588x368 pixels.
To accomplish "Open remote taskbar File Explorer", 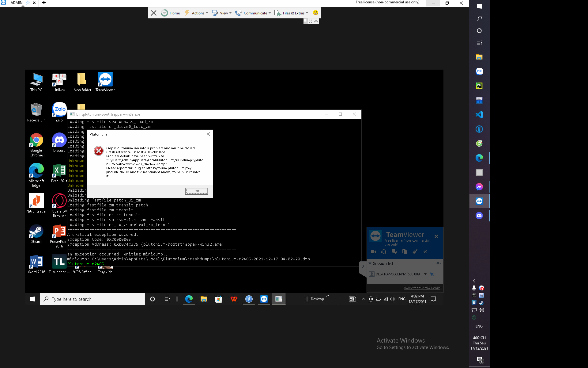I will [204, 299].
